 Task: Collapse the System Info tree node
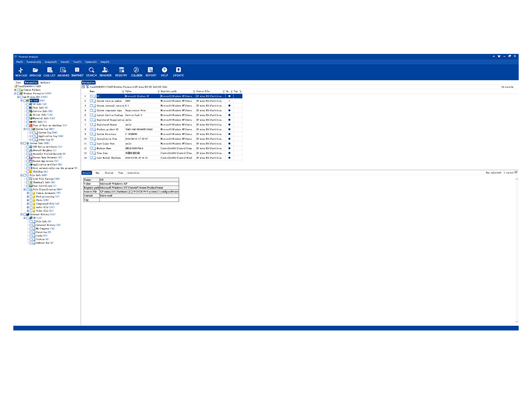pos(21,143)
